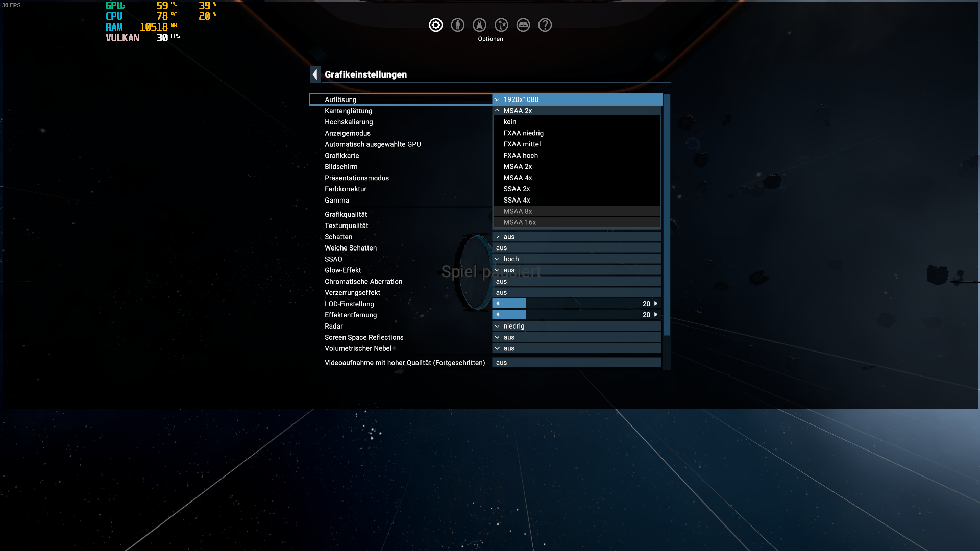Increase LOD-Einstellung with right arrow
The width and height of the screenshot is (980, 551).
click(x=656, y=304)
